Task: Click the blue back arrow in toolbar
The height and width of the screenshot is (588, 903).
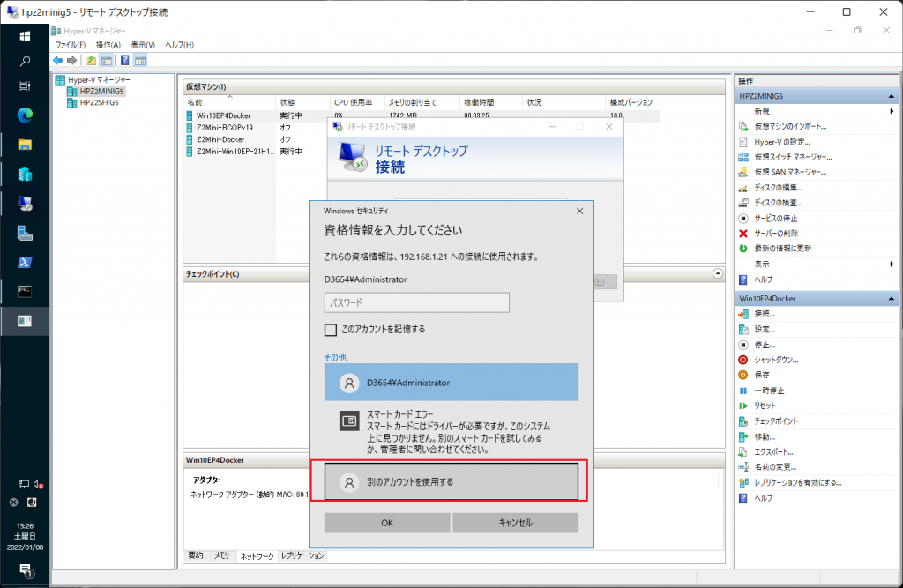Action: [x=58, y=60]
